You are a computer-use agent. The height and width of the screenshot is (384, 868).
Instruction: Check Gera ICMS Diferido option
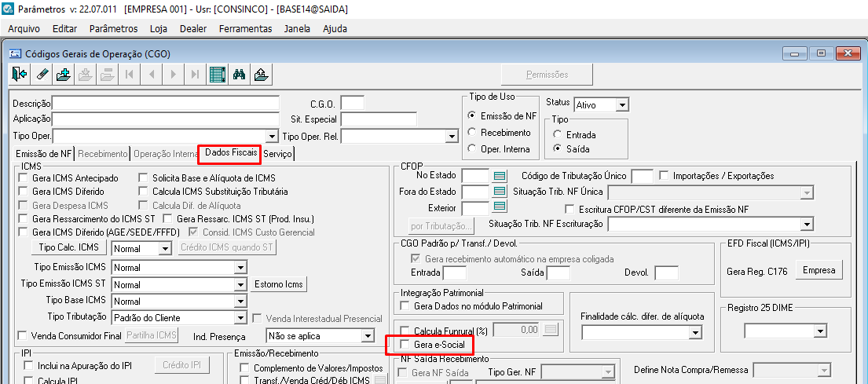pos(24,192)
